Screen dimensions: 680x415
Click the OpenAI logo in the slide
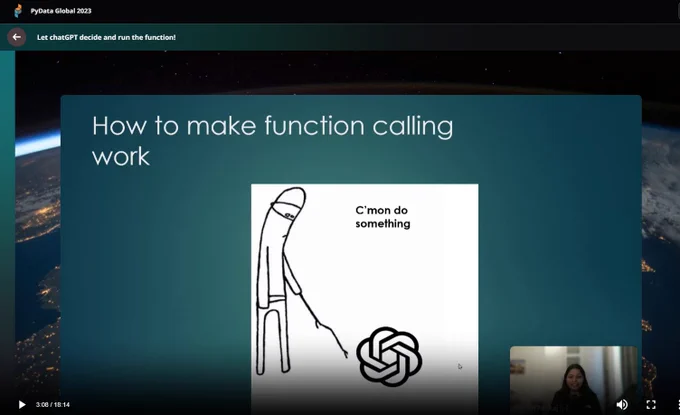389,356
